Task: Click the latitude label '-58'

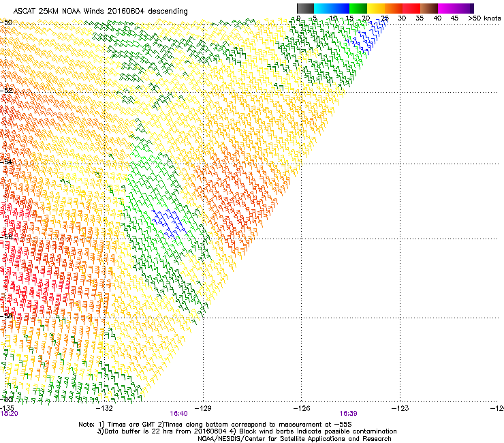Action: coord(6,316)
